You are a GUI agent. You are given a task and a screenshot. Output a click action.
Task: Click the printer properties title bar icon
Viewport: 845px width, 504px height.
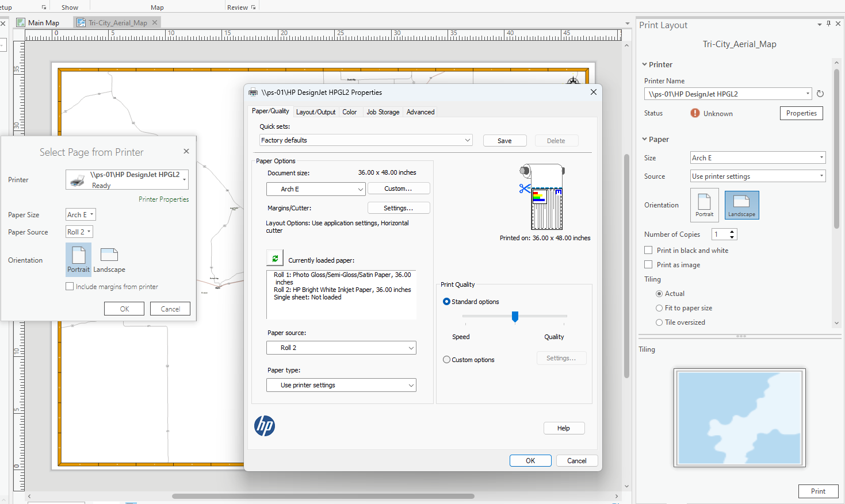253,92
